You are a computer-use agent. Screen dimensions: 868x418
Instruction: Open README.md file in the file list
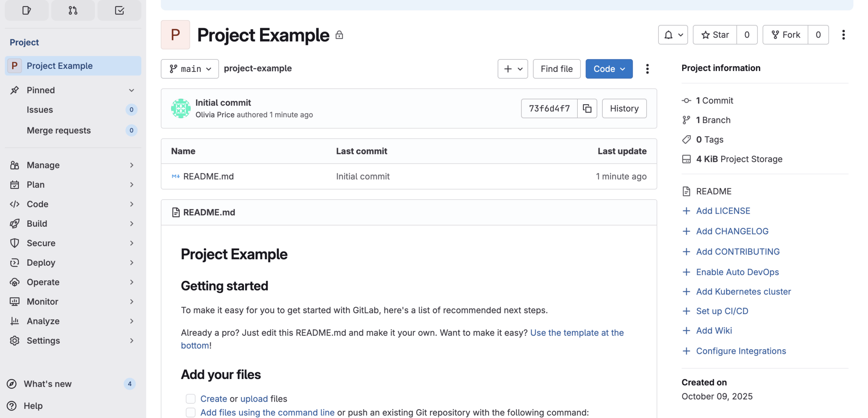tap(208, 176)
